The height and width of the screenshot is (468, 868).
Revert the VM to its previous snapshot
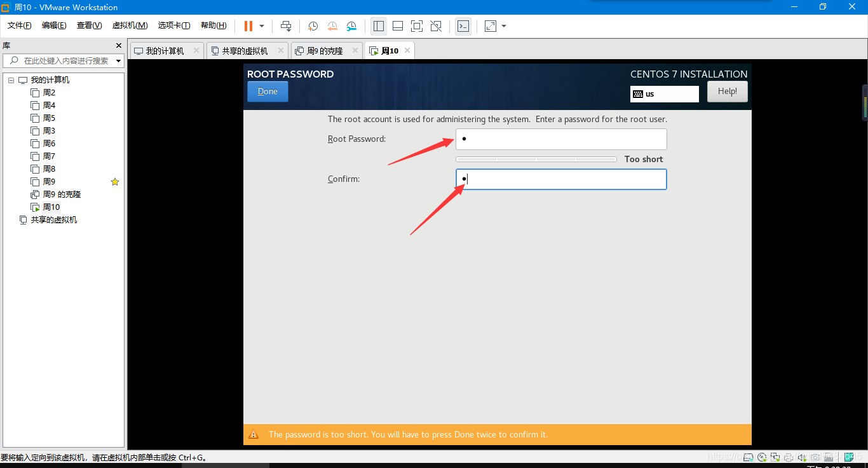pos(332,26)
